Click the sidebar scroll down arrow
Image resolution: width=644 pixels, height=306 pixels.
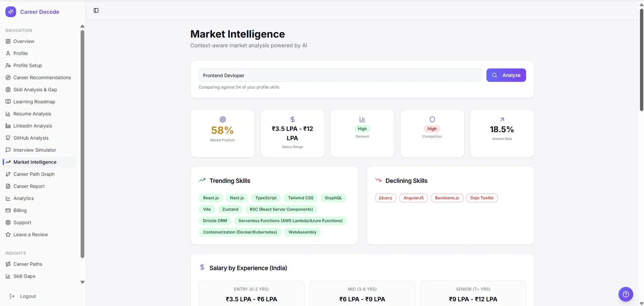click(82, 282)
